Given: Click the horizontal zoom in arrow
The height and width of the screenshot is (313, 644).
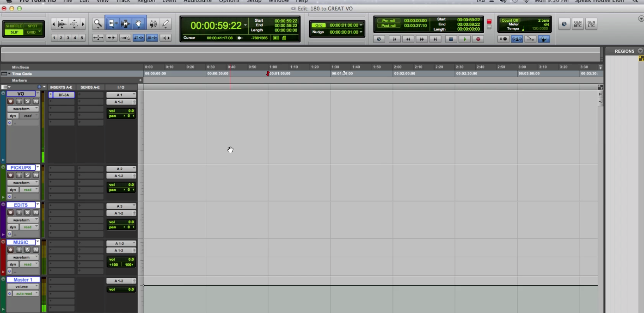Looking at the screenshot, I should (x=83, y=24).
